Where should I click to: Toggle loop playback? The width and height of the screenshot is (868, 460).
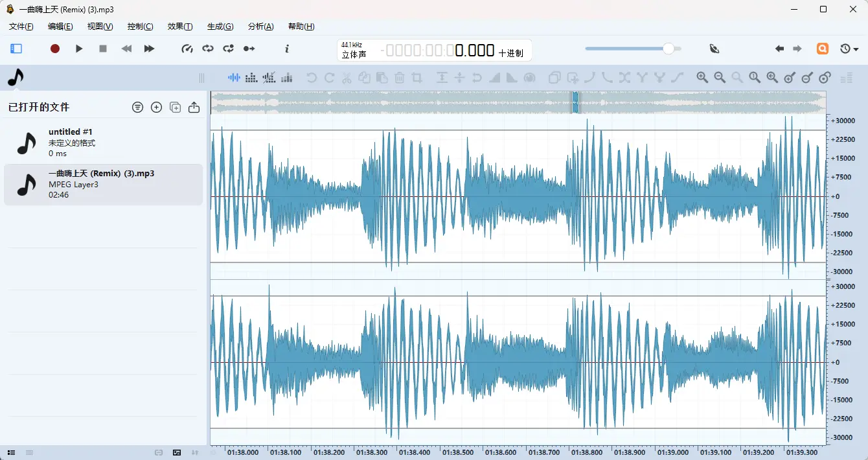[x=208, y=49]
